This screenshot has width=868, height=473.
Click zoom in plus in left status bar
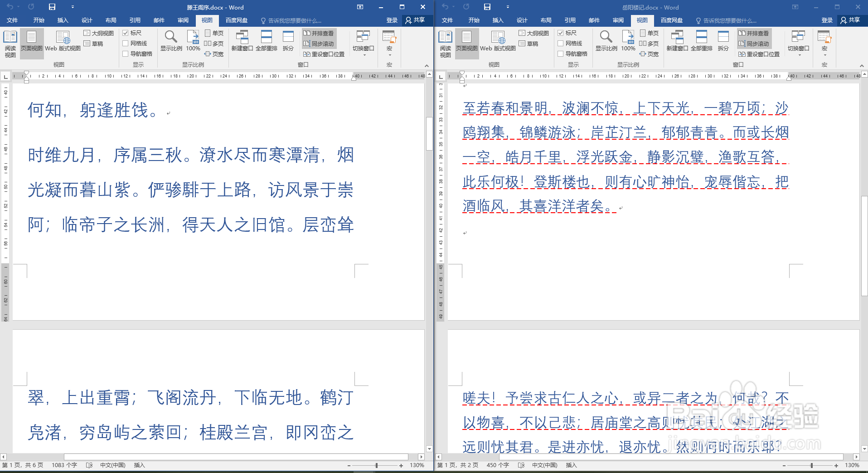pyautogui.click(x=401, y=465)
